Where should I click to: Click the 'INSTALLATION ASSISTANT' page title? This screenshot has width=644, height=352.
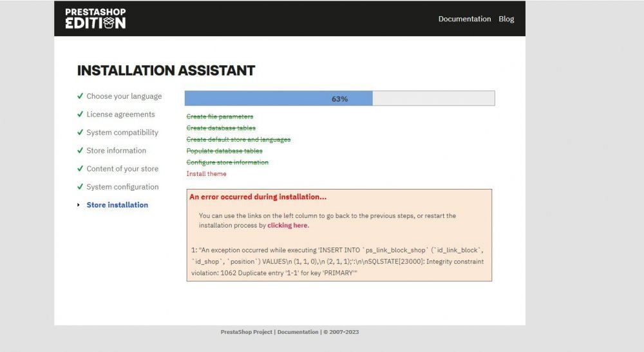tap(166, 70)
